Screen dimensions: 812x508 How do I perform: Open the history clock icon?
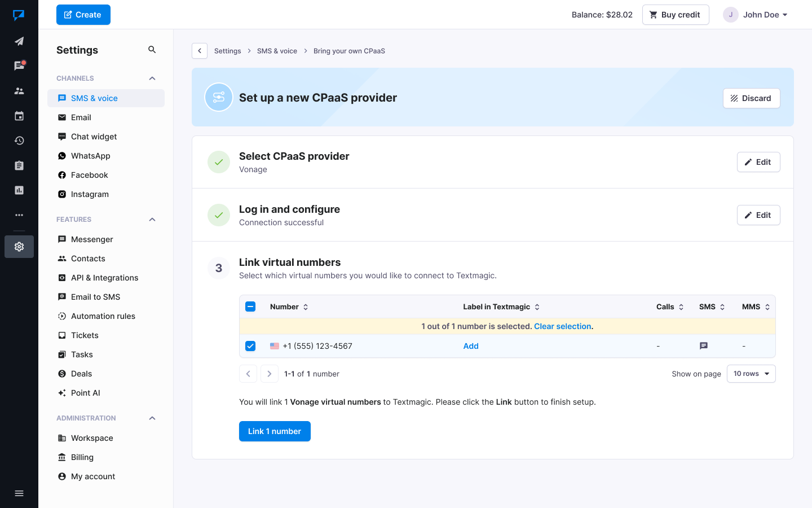pyautogui.click(x=19, y=141)
